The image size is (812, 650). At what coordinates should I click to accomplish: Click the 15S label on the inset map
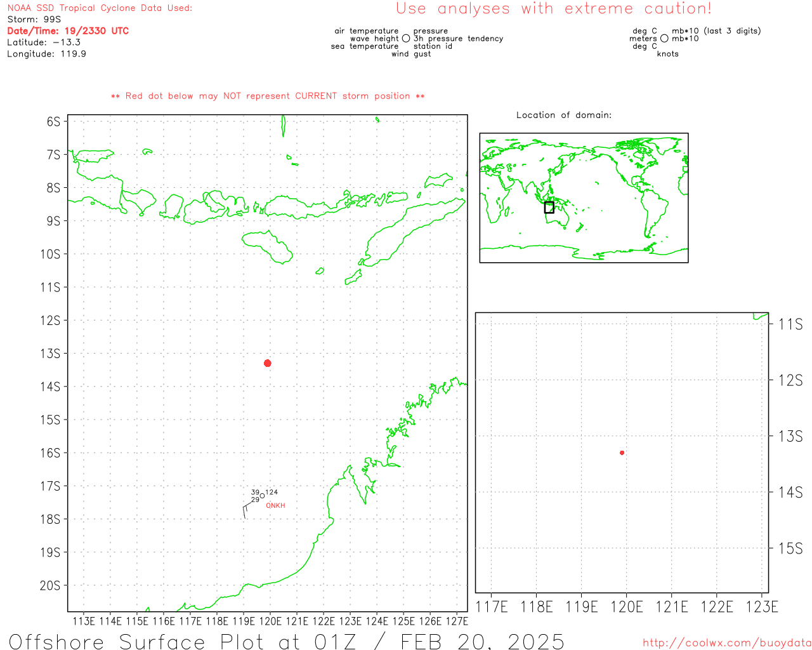pos(790,548)
